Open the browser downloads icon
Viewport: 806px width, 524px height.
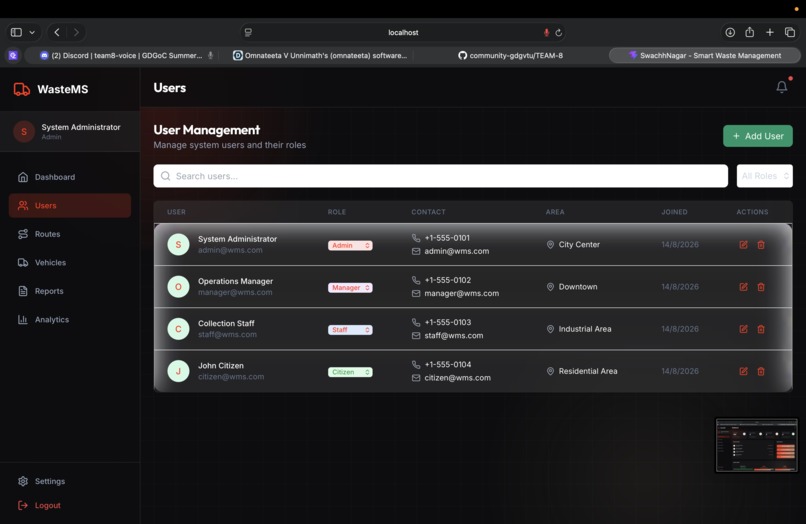[730, 32]
